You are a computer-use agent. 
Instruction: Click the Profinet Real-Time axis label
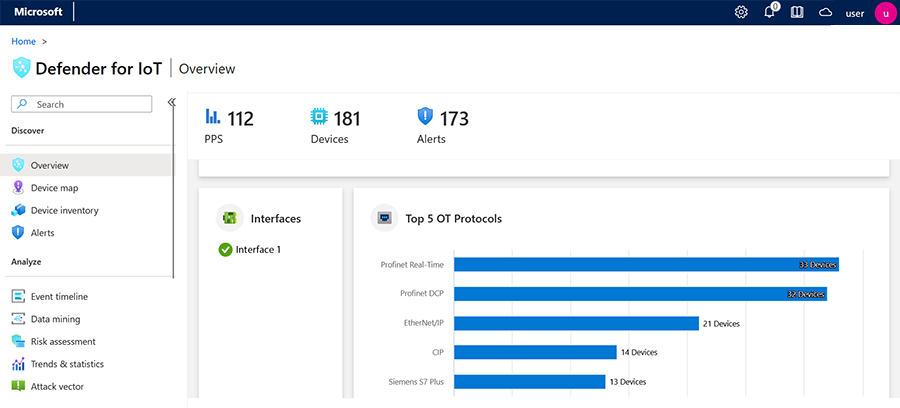[412, 265]
